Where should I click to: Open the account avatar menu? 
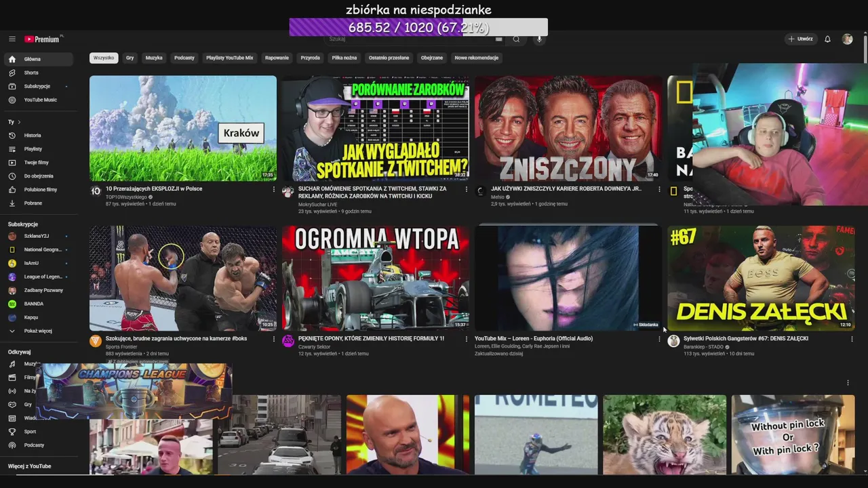(847, 39)
